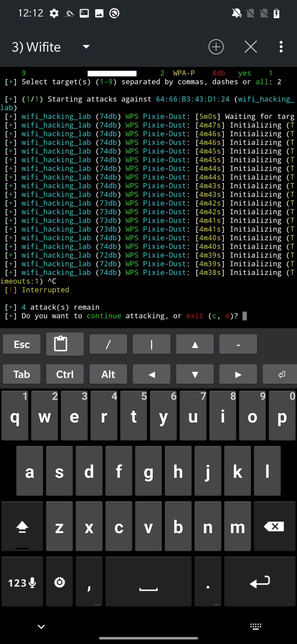
Task: Tap the i key
Action: click(223, 416)
